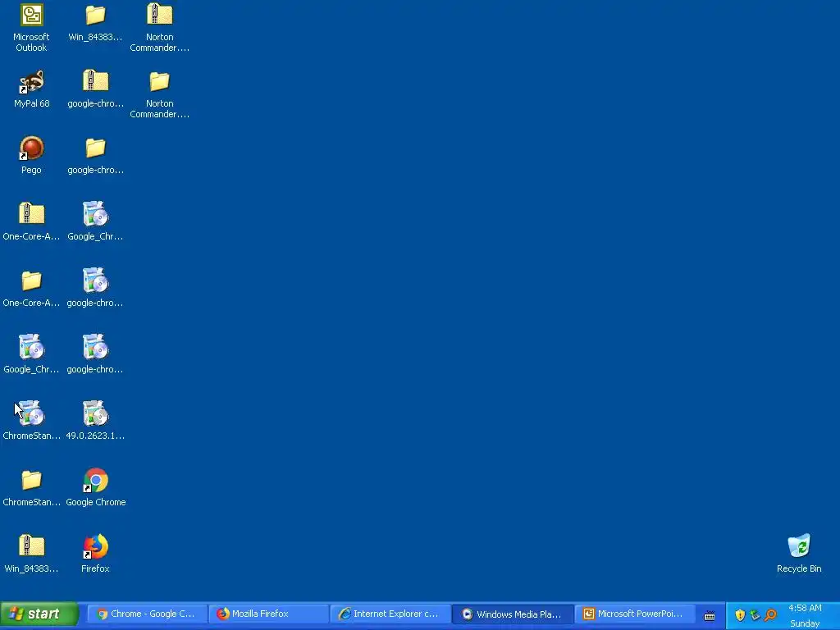The width and height of the screenshot is (840, 630).
Task: Click the 4:58 AM taskbar clock
Action: pos(805,608)
